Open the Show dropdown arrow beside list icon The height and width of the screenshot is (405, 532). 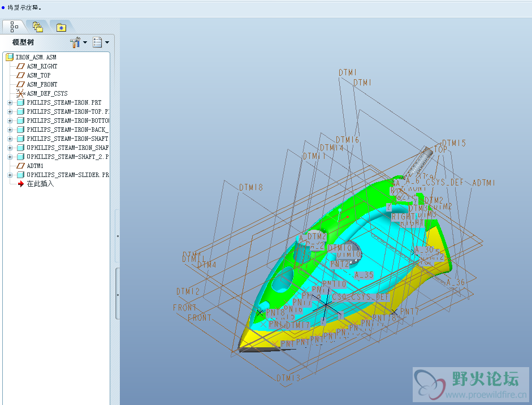107,42
